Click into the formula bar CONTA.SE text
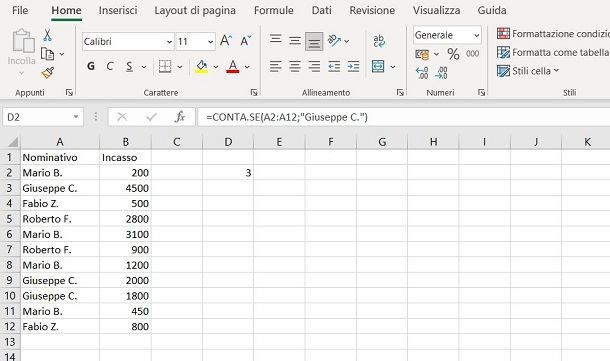610x361 pixels. click(x=287, y=117)
